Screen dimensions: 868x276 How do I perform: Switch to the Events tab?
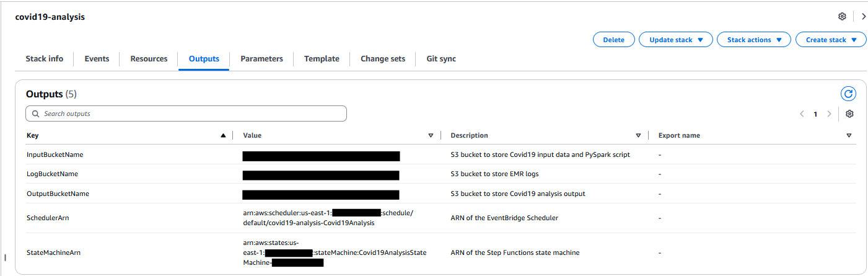click(97, 59)
